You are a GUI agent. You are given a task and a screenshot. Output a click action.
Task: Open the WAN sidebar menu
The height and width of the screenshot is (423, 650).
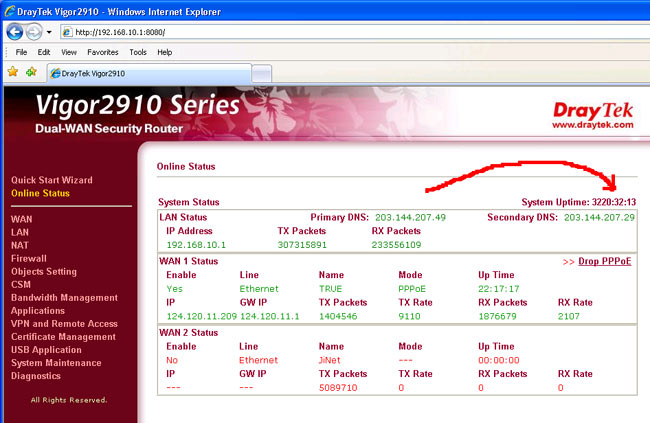pos(22,219)
